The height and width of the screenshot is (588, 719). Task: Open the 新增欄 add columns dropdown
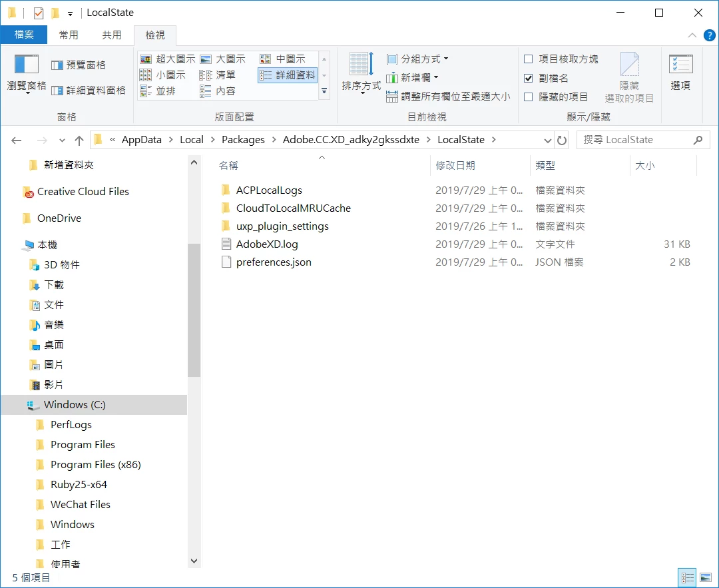point(412,77)
